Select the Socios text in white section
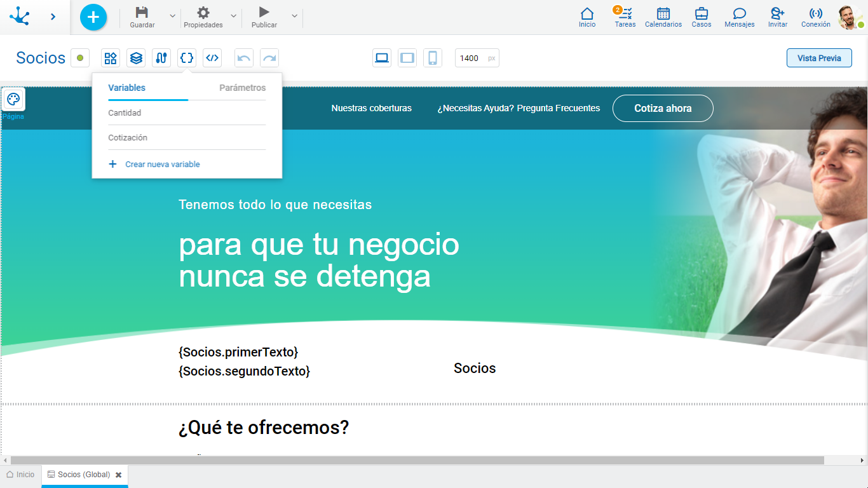This screenshot has width=868, height=488. click(475, 369)
